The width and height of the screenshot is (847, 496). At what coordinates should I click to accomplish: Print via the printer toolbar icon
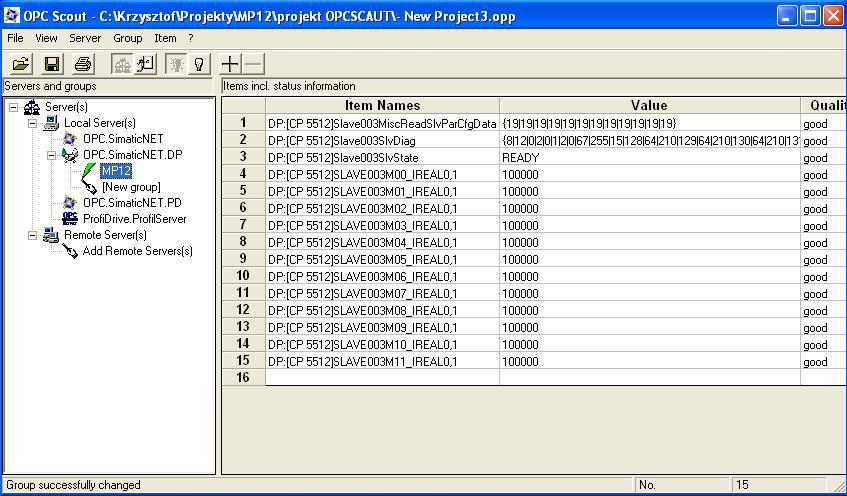coord(83,64)
